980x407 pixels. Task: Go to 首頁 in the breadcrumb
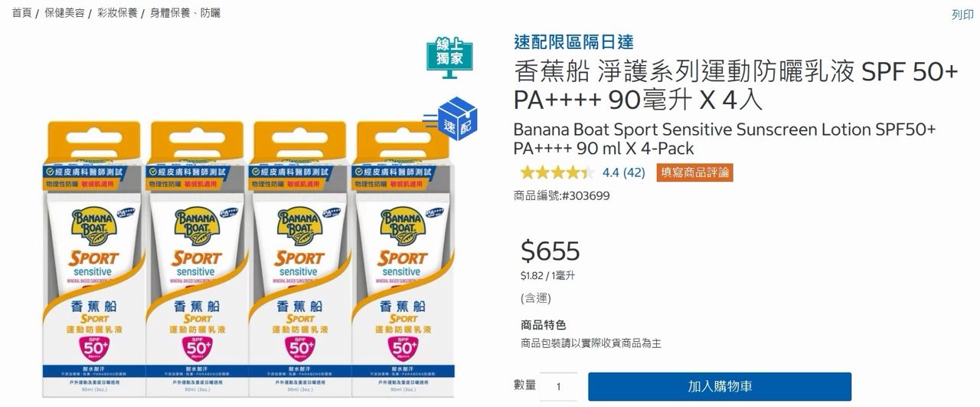(x=21, y=13)
